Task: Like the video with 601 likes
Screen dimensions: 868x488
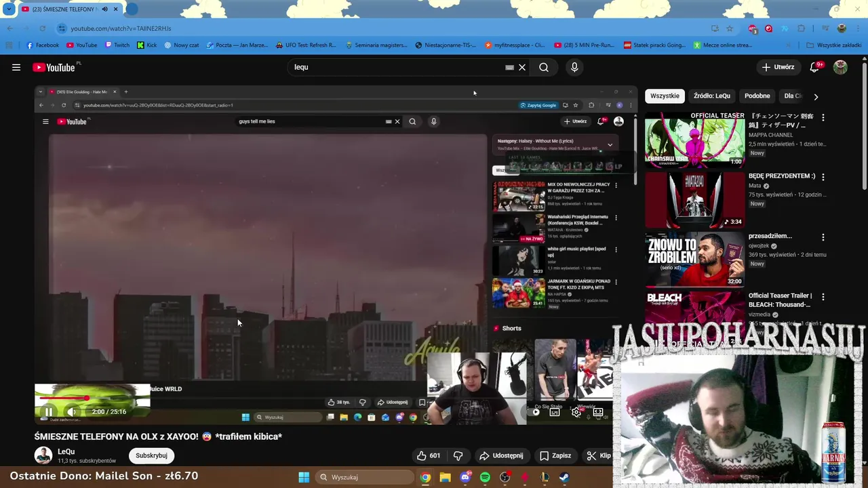Action: [429, 455]
